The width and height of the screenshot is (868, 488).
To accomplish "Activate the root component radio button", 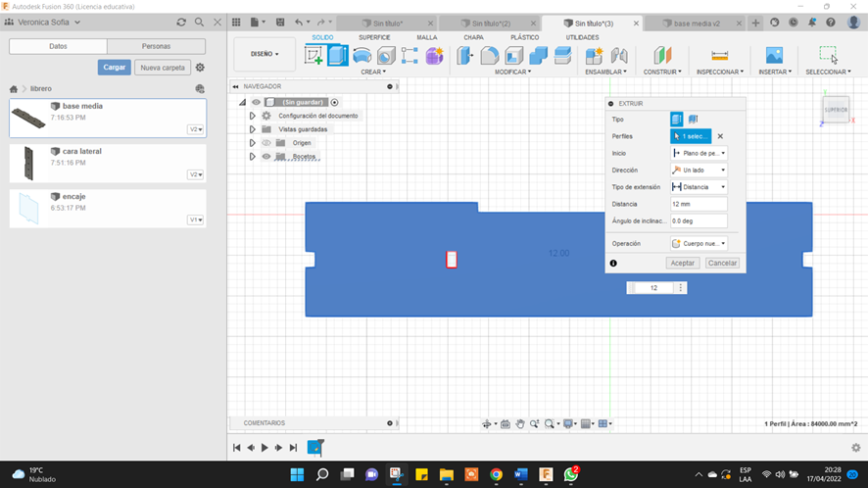I will tap(334, 102).
